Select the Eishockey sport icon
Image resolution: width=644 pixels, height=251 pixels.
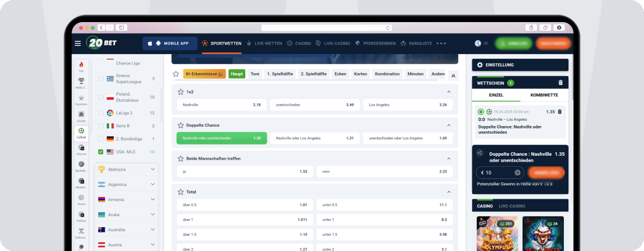point(81,231)
